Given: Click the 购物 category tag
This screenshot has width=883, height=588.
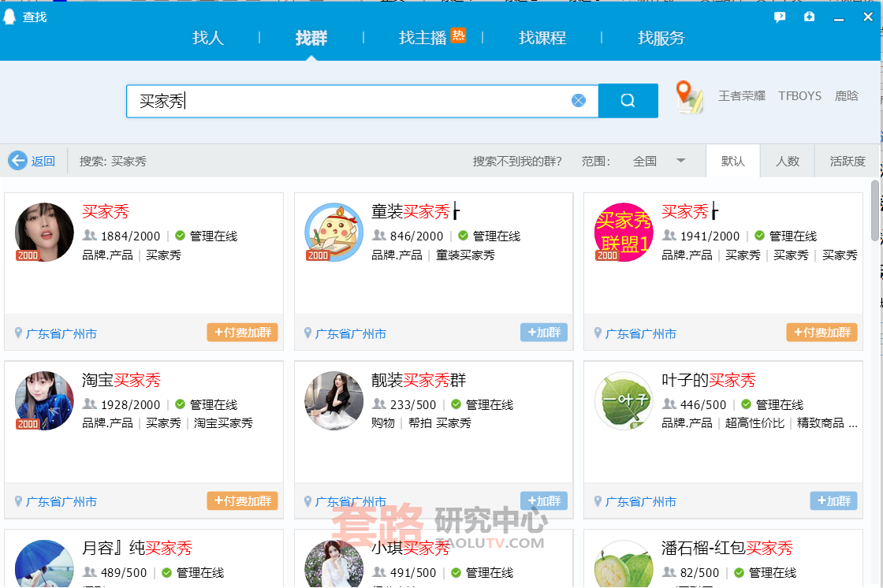Looking at the screenshot, I should click(x=383, y=423).
